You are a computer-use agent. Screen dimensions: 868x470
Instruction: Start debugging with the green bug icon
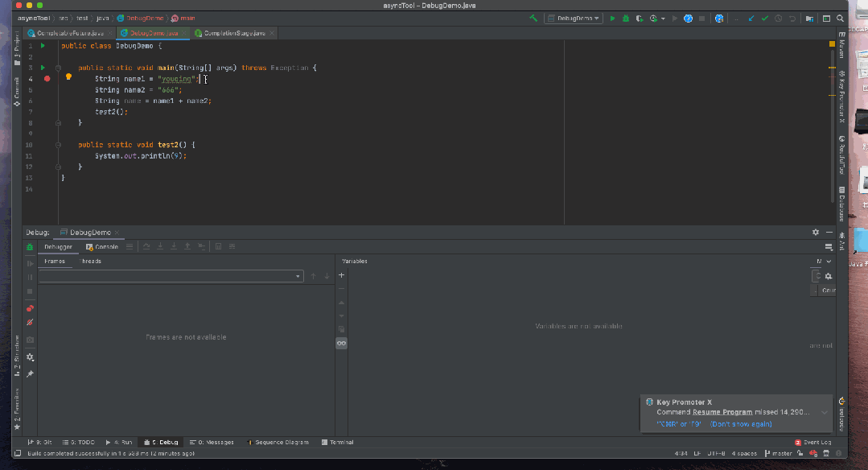[x=626, y=19]
